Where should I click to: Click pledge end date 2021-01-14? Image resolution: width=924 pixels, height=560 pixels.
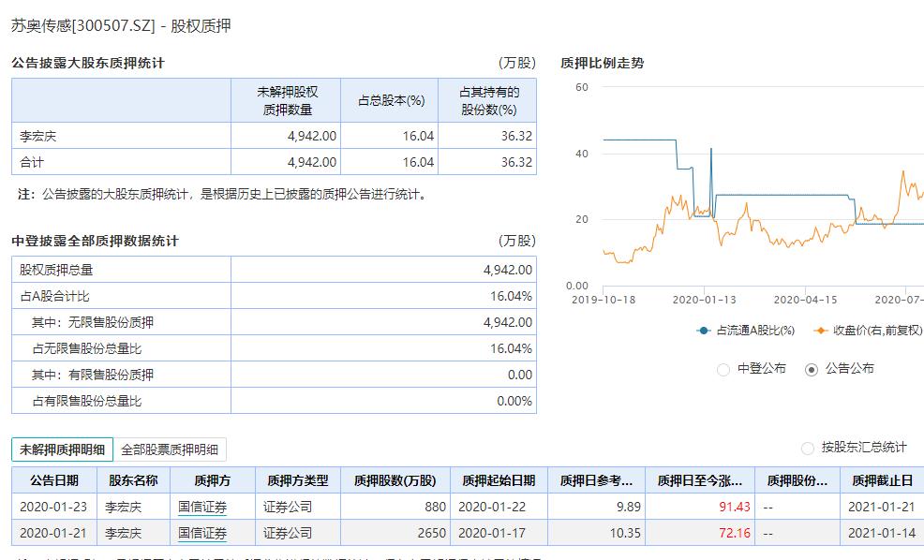point(881,534)
